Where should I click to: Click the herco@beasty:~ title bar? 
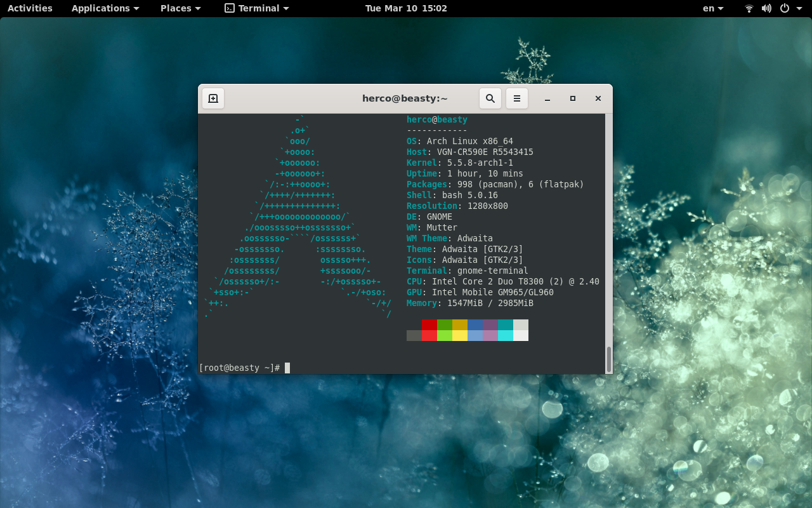pos(405,98)
